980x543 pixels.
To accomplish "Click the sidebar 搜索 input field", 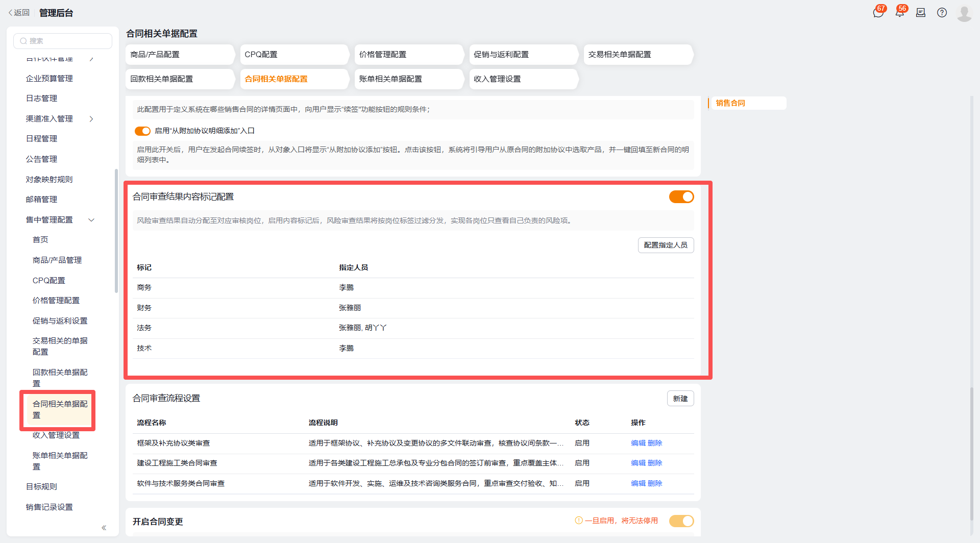I will coord(63,41).
